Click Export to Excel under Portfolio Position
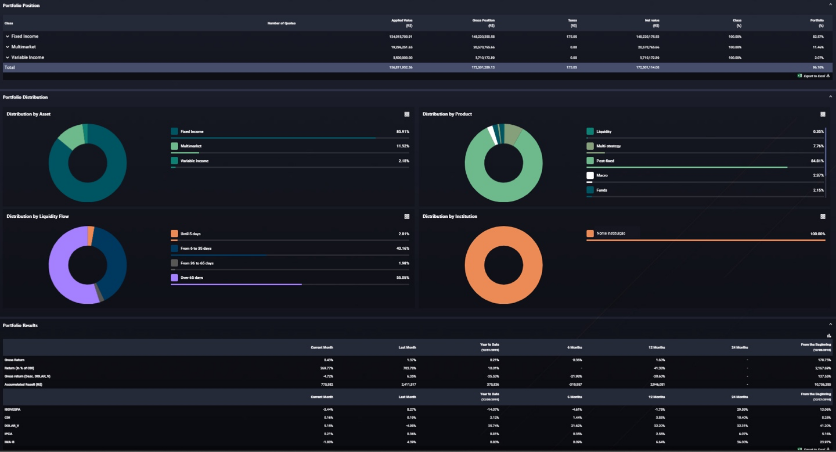Viewport: 836px width, 452px height. pos(814,76)
